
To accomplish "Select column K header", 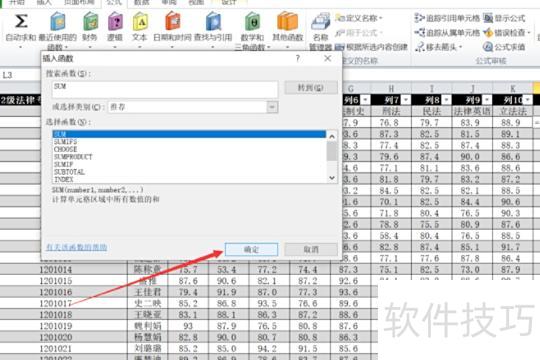I will click(x=513, y=89).
